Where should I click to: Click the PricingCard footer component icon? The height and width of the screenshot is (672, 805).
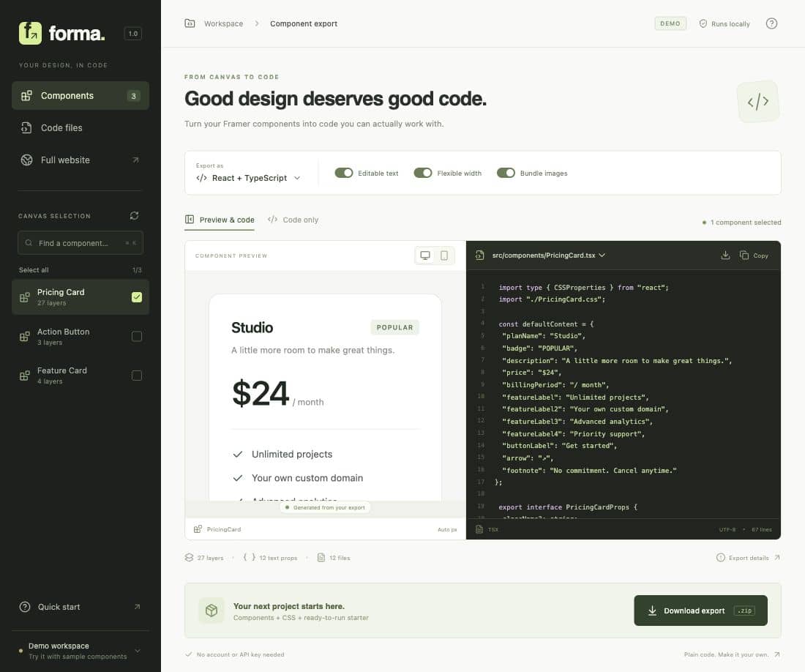198,529
